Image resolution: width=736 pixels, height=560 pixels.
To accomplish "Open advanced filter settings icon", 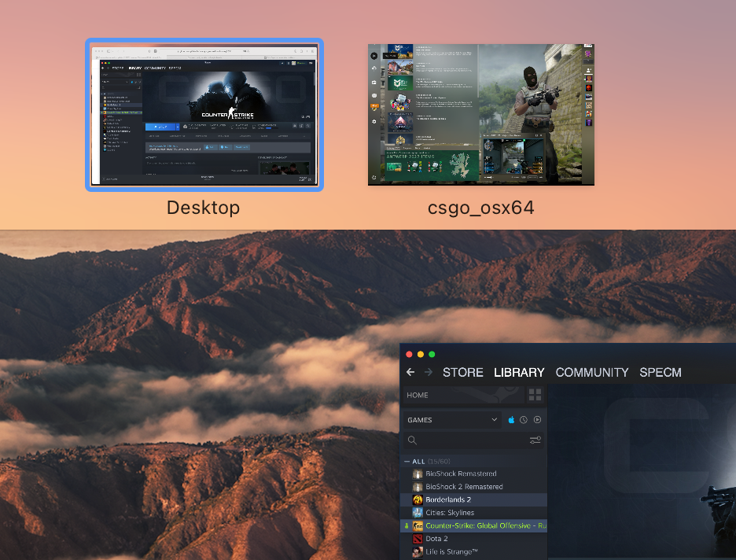I will 535,440.
